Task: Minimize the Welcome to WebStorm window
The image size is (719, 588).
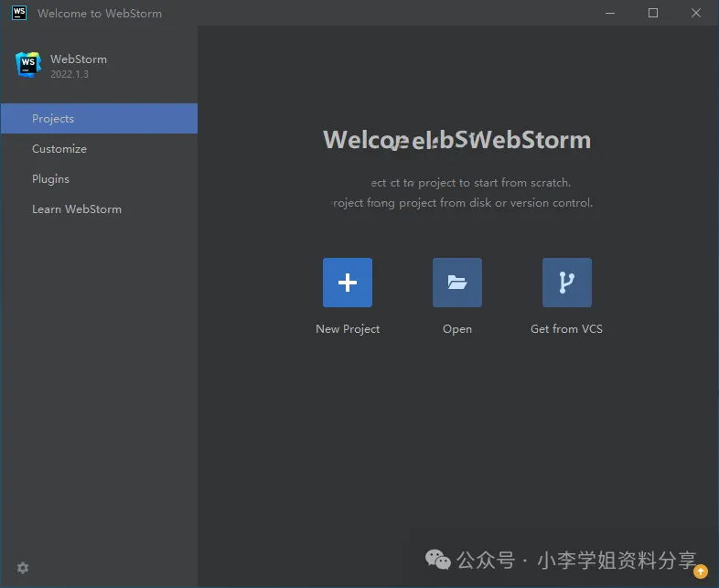Action: point(610,13)
